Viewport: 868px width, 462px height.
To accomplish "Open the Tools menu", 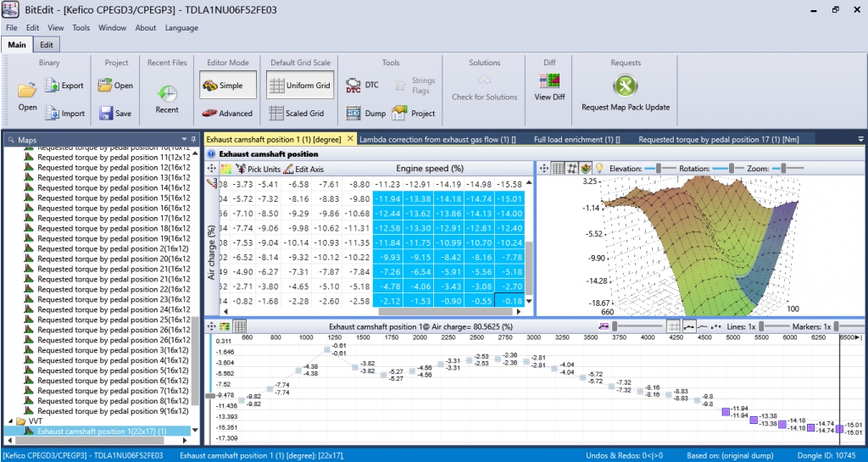I will (81, 28).
